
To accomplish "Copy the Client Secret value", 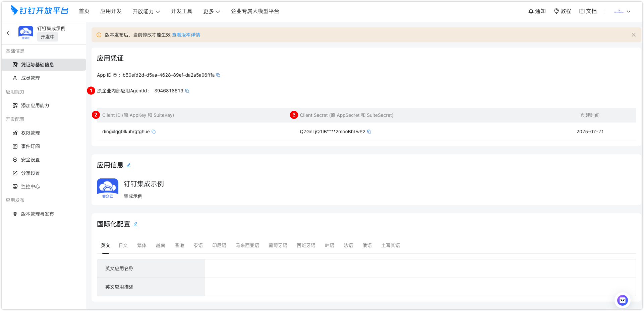I will point(369,132).
